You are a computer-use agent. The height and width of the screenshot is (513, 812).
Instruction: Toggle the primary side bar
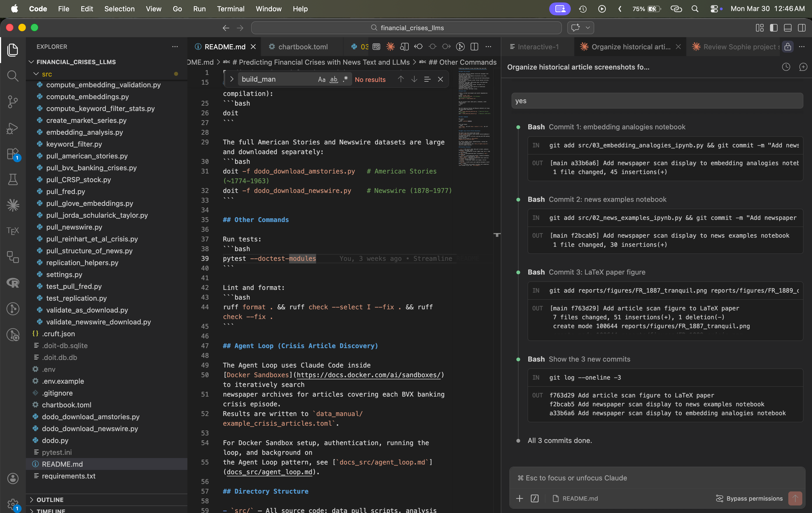click(774, 28)
